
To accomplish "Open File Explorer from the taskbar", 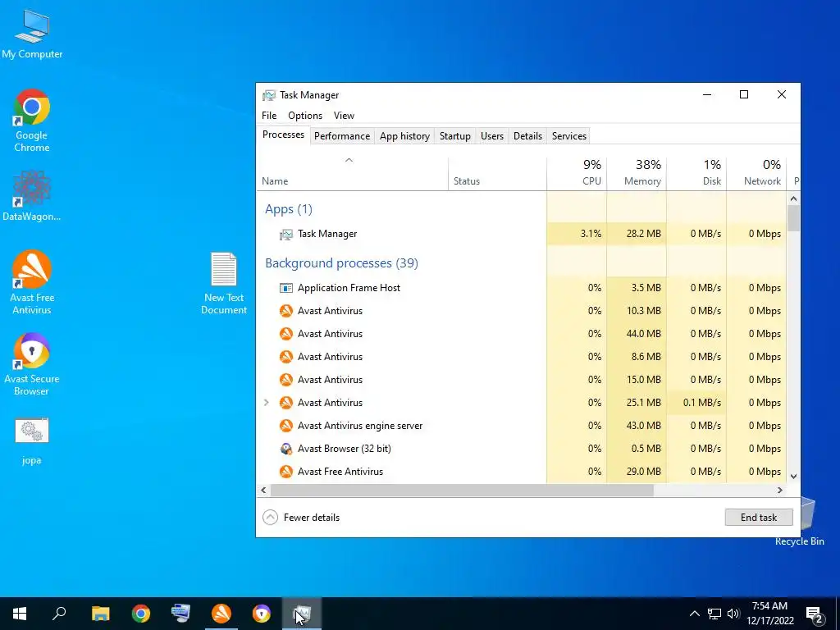I will pos(100,614).
